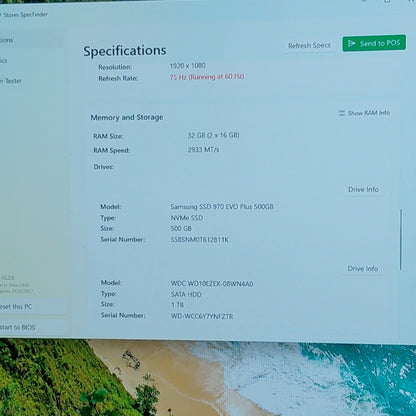Click the Specifications heading
Screen dimensions: 416x416
[125, 51]
